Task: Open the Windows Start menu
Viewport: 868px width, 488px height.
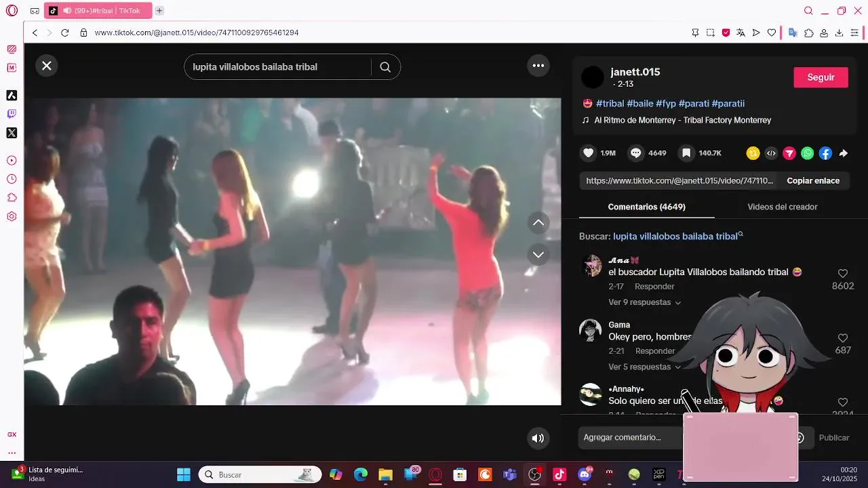Action: coord(184,474)
